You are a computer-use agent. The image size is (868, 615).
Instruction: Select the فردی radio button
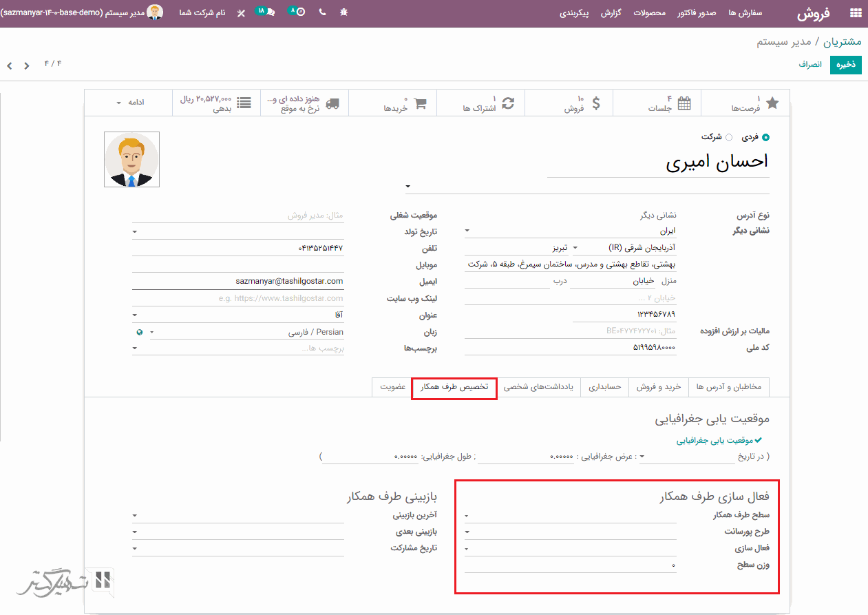tap(766, 138)
